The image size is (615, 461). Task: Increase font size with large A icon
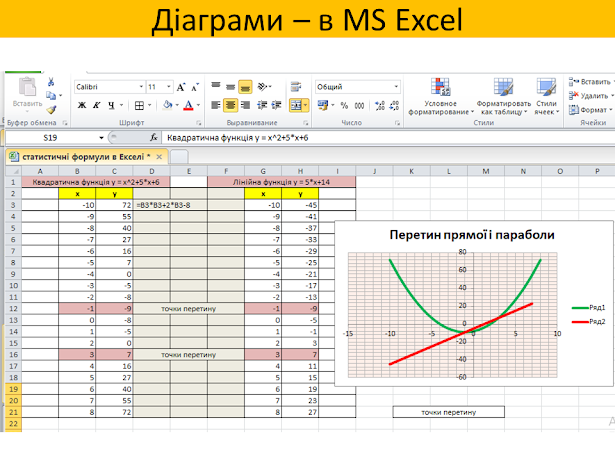pyautogui.click(x=181, y=87)
